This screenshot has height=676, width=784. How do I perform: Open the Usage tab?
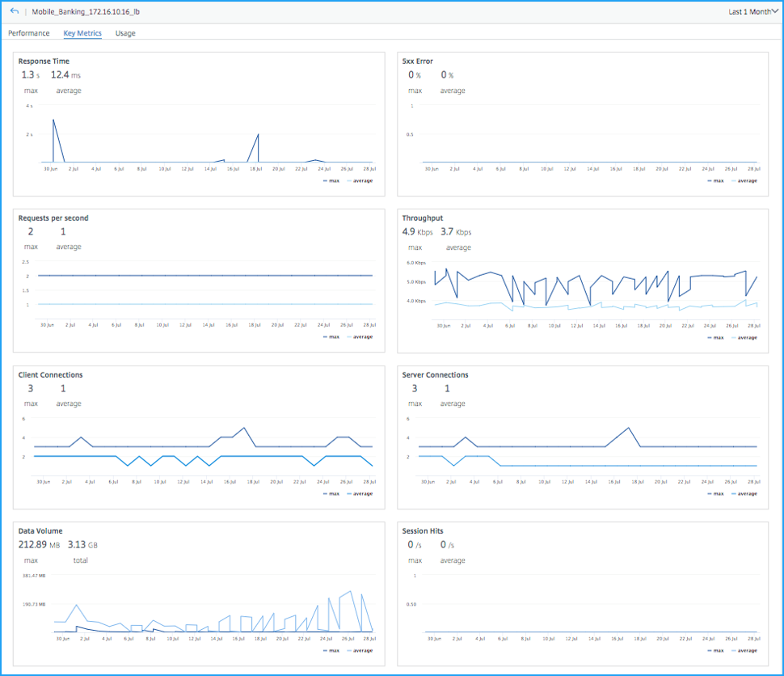tap(125, 33)
